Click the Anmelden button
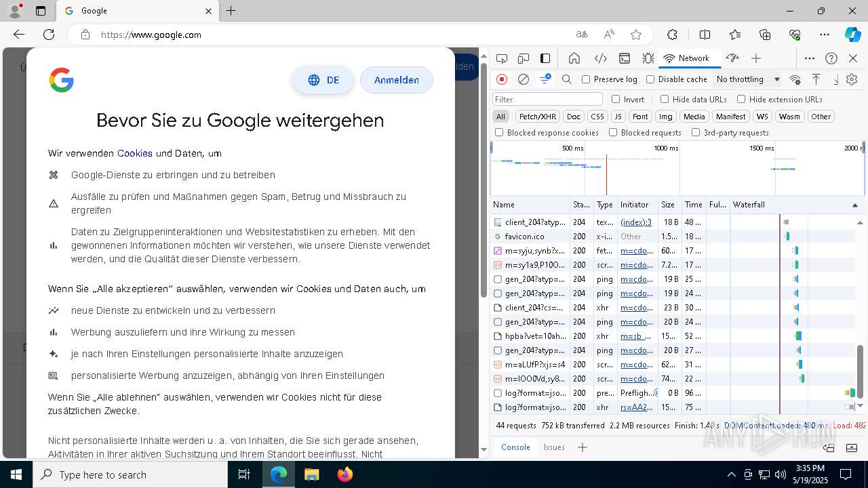The width and height of the screenshot is (868, 488). click(397, 80)
